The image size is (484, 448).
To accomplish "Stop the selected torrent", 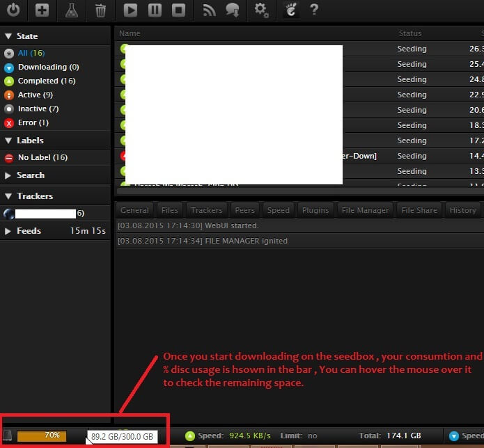I will [x=178, y=10].
